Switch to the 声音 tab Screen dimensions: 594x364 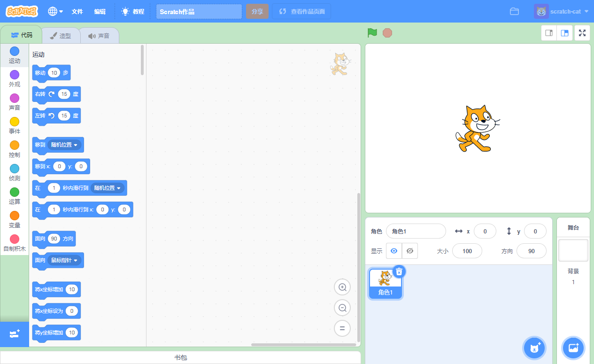(x=99, y=35)
